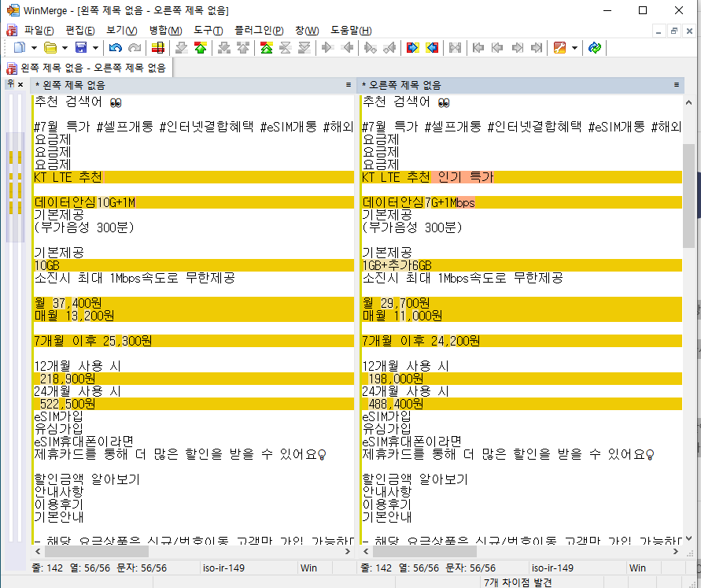Screen dimensions: 701x588
Task: Open the 도움말(H) menu
Action: coord(351,31)
